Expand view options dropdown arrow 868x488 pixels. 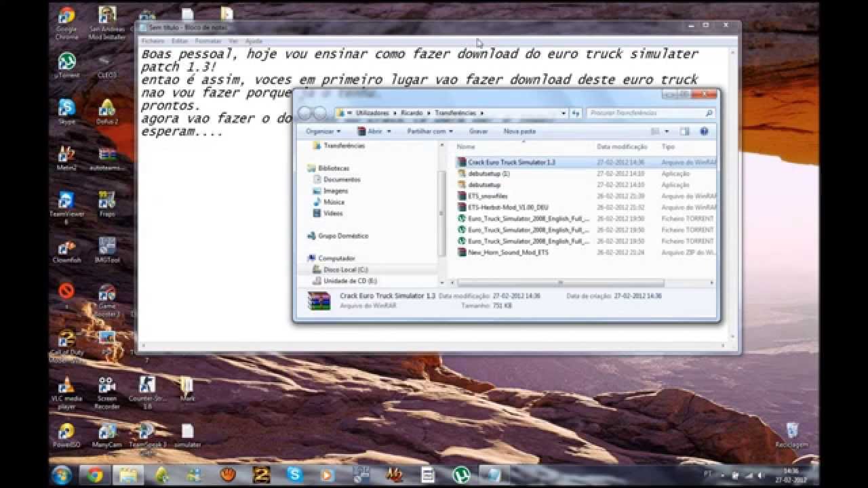pyautogui.click(x=667, y=131)
